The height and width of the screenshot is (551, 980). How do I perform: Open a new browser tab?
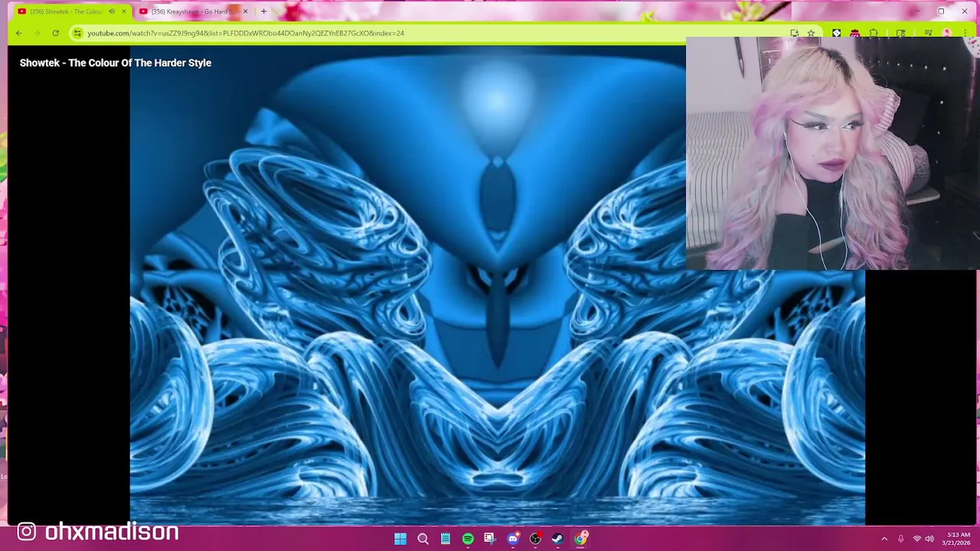(x=263, y=11)
